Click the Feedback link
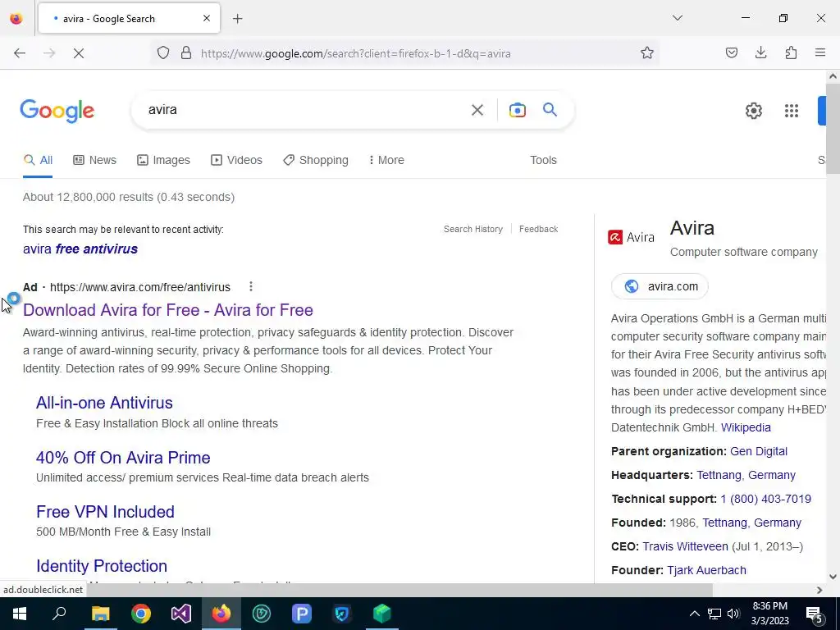Image resolution: width=840 pixels, height=630 pixels. click(538, 229)
